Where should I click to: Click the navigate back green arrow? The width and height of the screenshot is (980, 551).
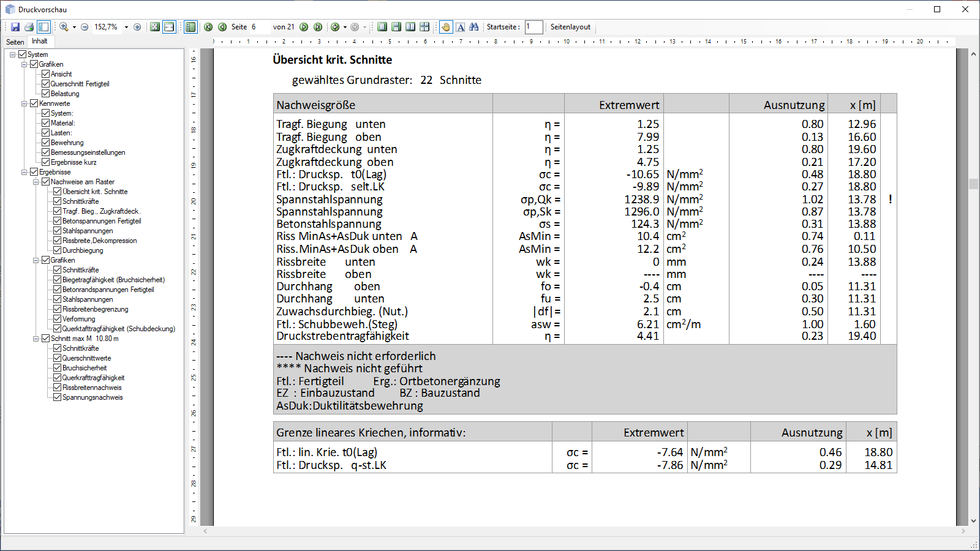click(335, 27)
